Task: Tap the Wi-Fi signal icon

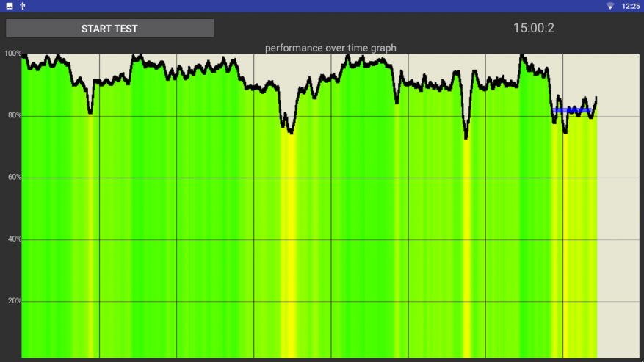Action: [610, 6]
